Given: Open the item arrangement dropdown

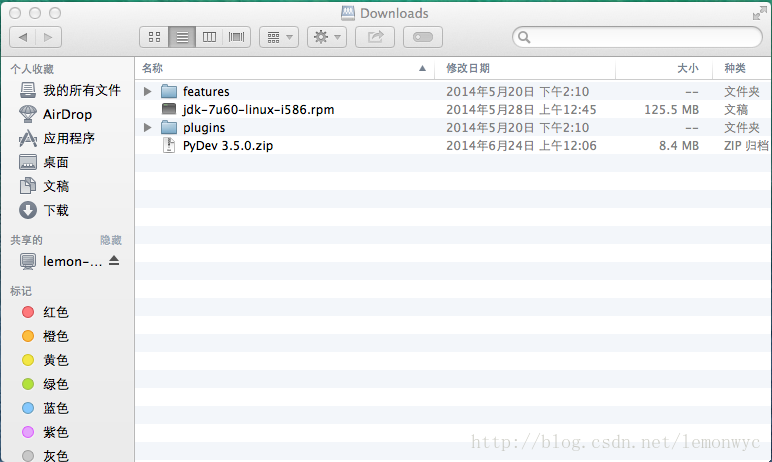Looking at the screenshot, I should (x=279, y=37).
